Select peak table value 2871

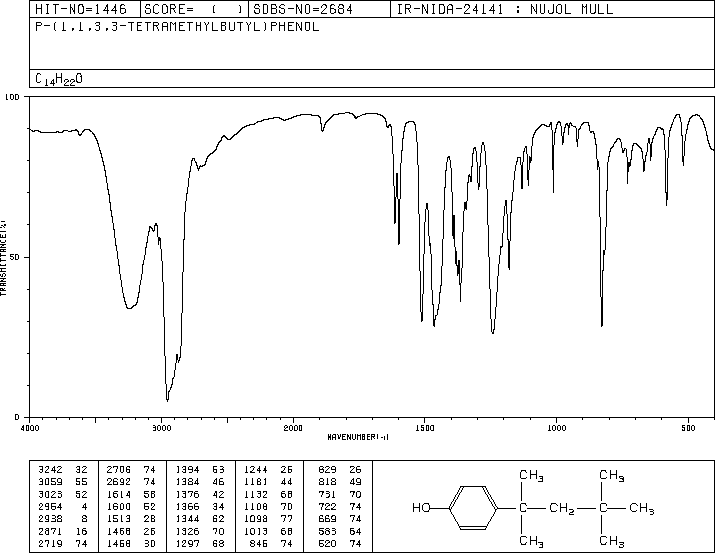(x=50, y=532)
